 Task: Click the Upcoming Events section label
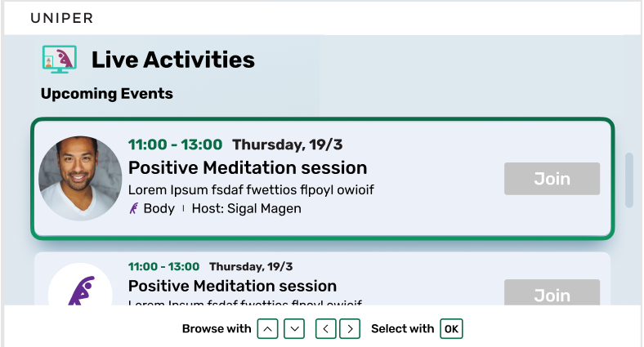[107, 94]
